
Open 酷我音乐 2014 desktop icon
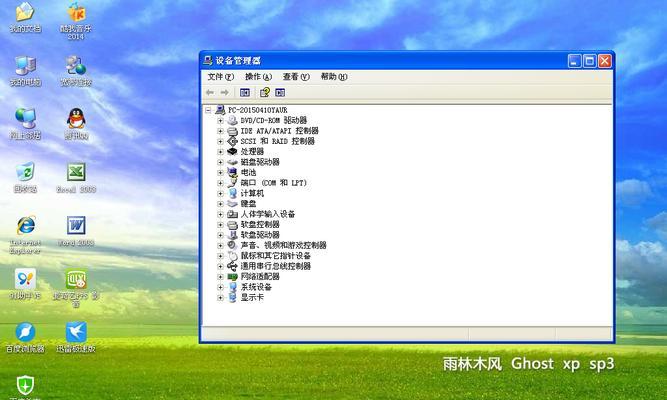coord(76,21)
